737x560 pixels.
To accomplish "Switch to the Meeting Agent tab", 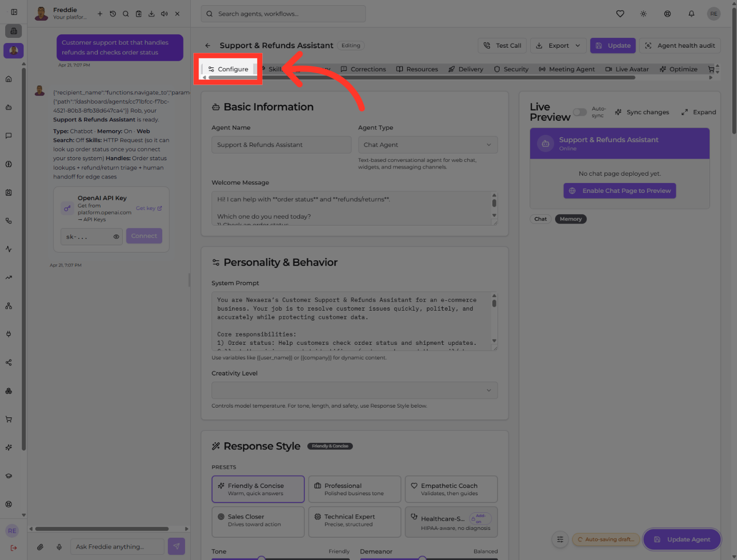I will point(567,69).
